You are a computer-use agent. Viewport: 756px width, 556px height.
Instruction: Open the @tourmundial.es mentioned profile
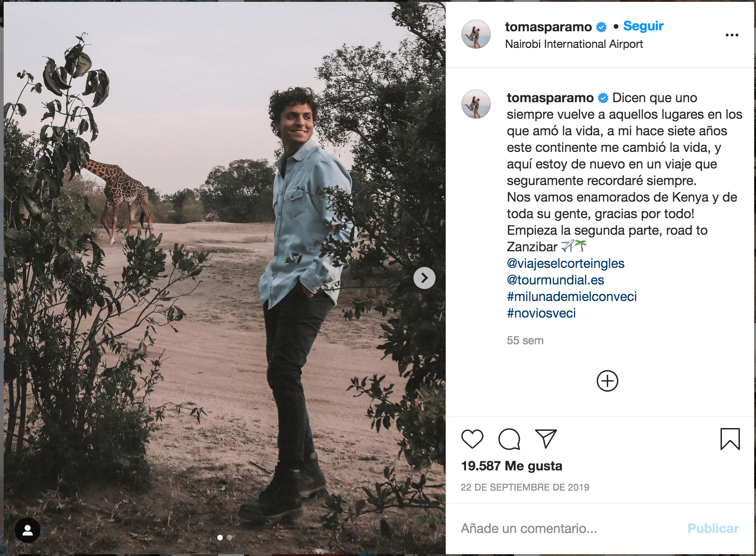[555, 280]
